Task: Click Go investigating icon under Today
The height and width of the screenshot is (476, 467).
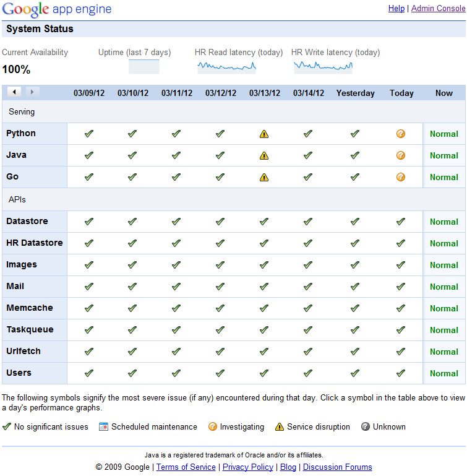Action: (x=401, y=177)
